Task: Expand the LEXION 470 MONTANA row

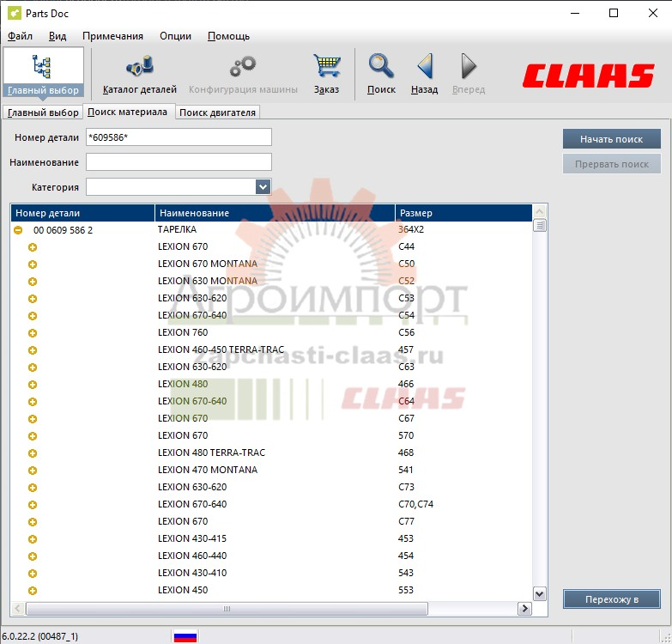Action: pyautogui.click(x=33, y=471)
